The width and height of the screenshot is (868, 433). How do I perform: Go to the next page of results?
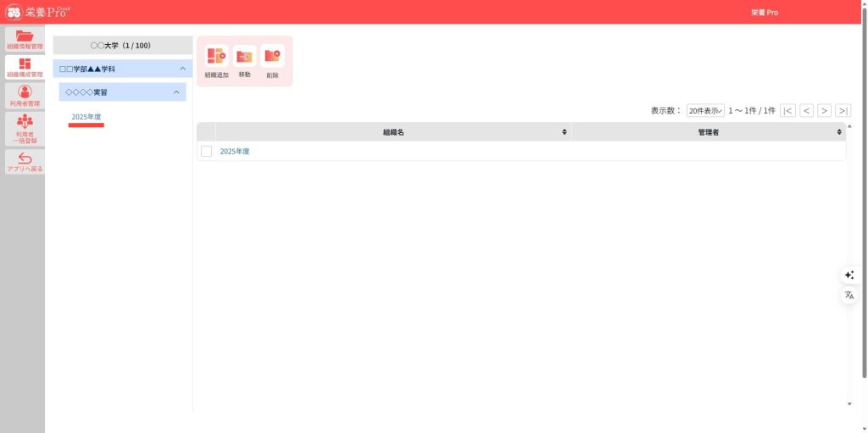pos(824,111)
